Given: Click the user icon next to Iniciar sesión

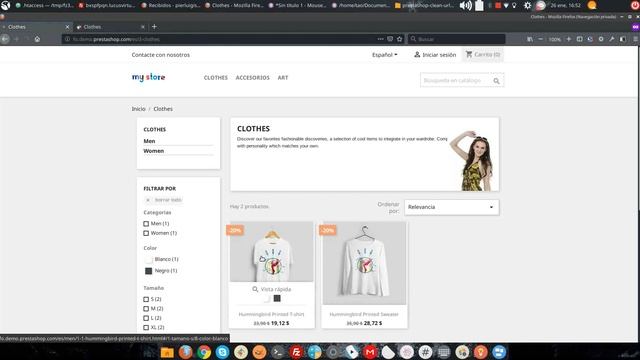Looking at the screenshot, I should pos(417,54).
